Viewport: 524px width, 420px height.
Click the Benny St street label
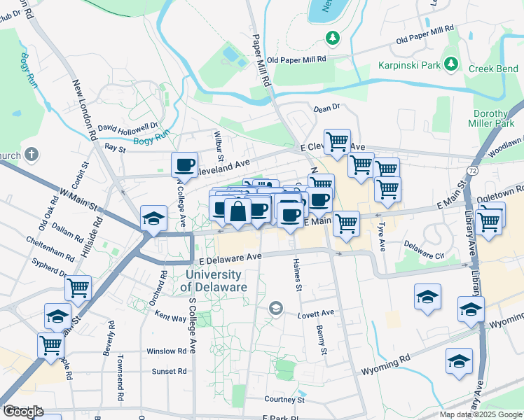(x=322, y=340)
